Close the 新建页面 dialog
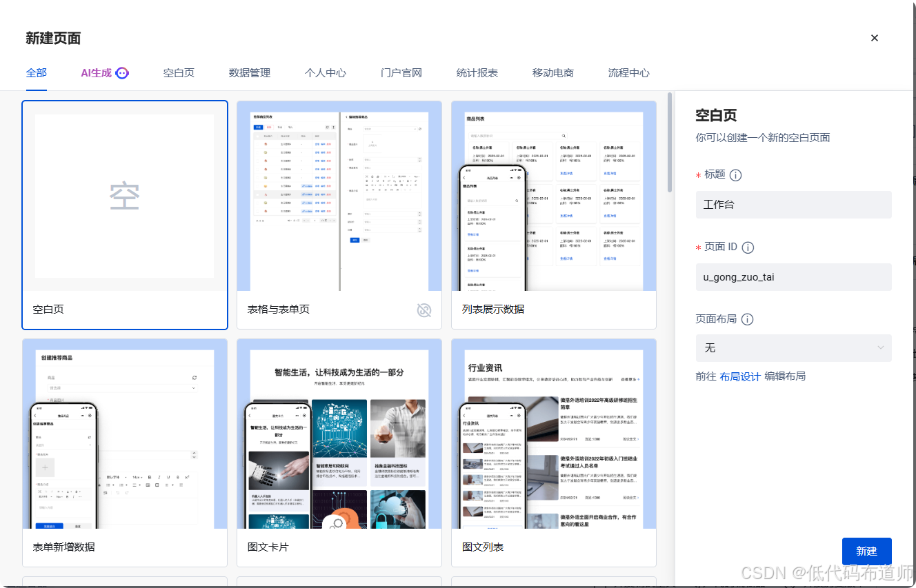This screenshot has height=588, width=916. [x=874, y=38]
